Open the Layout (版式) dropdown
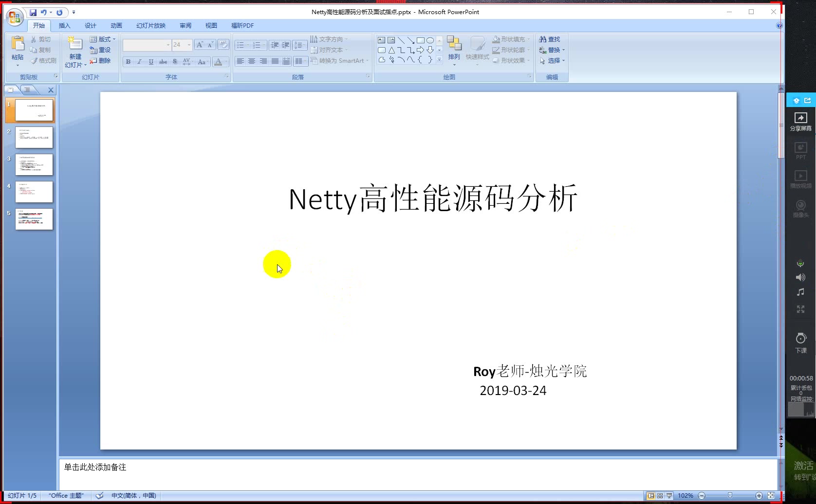This screenshot has width=816, height=504. (x=103, y=39)
